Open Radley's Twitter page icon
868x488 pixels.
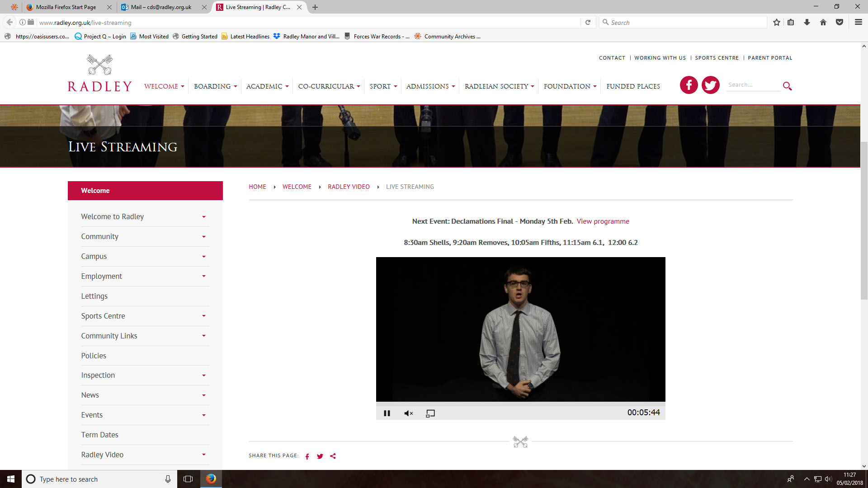710,85
